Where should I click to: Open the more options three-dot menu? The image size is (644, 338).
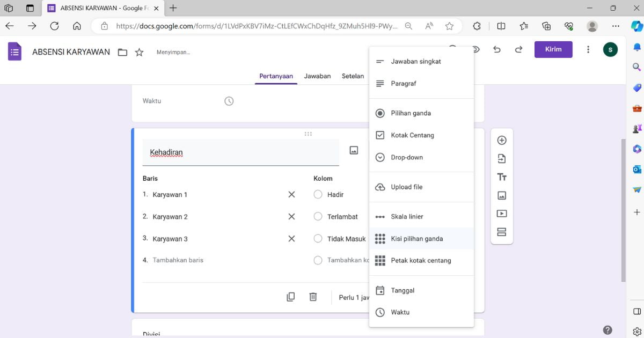tap(588, 49)
